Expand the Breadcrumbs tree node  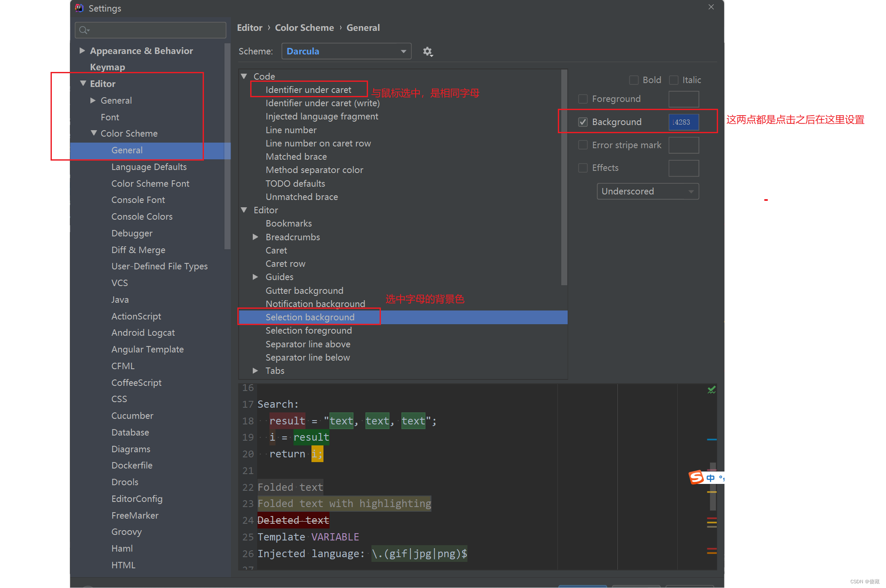(255, 237)
